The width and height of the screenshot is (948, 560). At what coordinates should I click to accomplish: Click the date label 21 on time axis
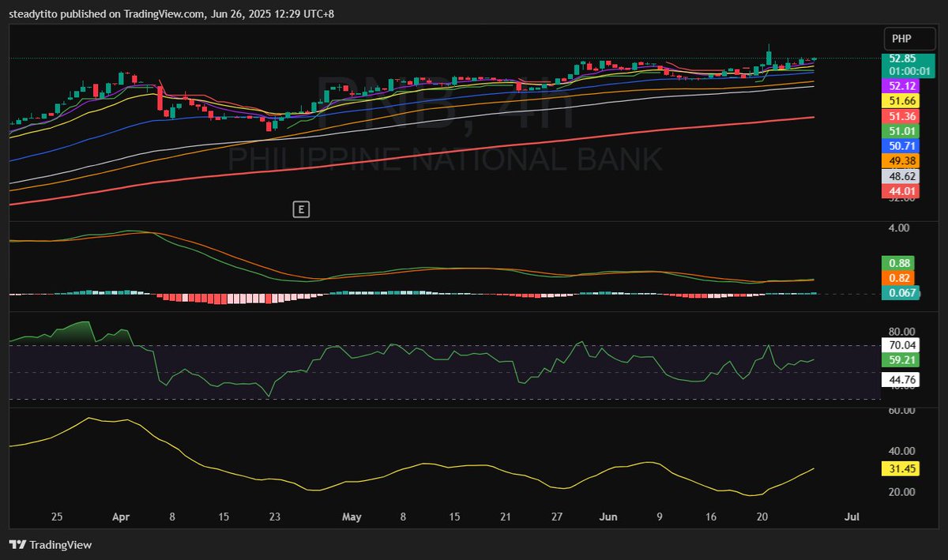[x=506, y=517]
